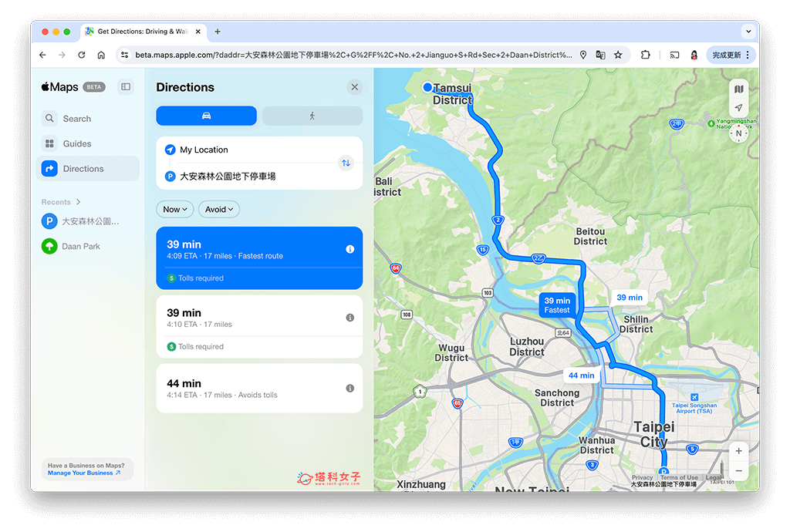Click Manage Your Business link
This screenshot has height=532, width=790.
[84, 473]
